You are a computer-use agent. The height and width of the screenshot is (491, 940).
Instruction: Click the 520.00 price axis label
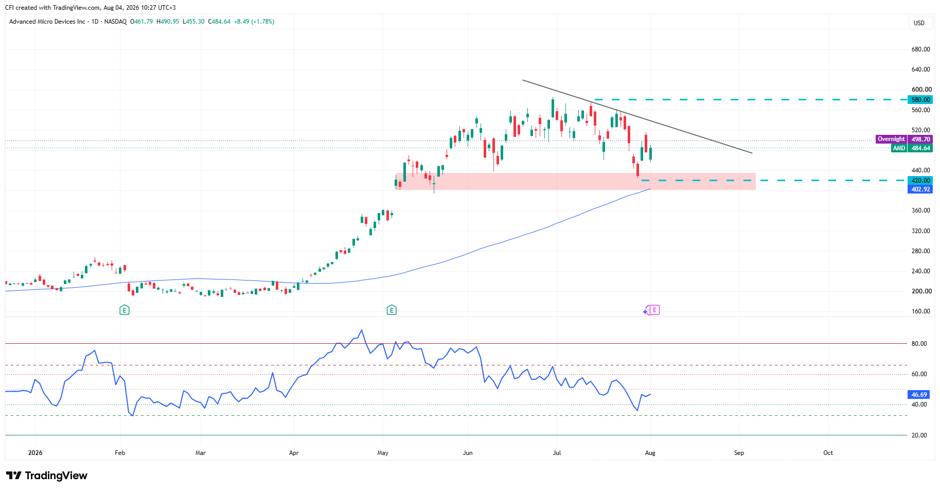click(920, 130)
